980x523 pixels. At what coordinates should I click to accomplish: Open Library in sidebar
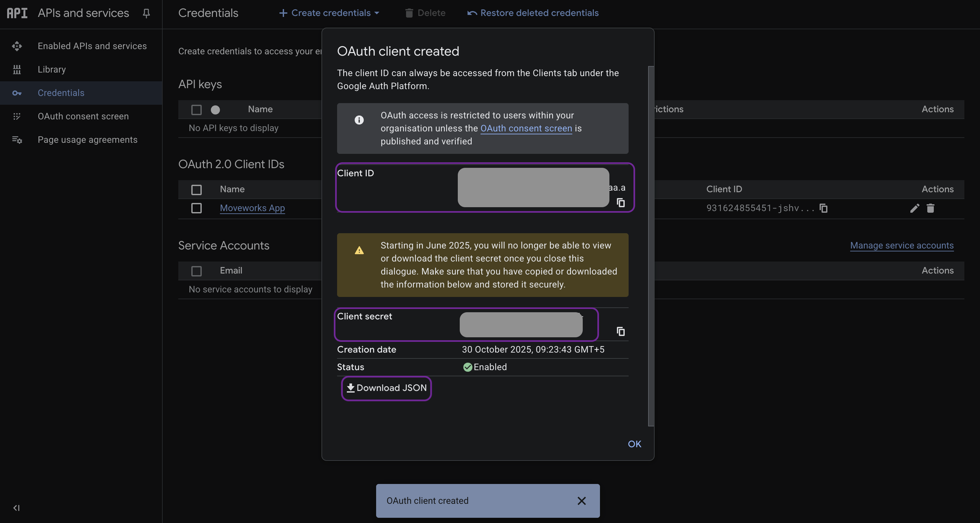(52, 70)
